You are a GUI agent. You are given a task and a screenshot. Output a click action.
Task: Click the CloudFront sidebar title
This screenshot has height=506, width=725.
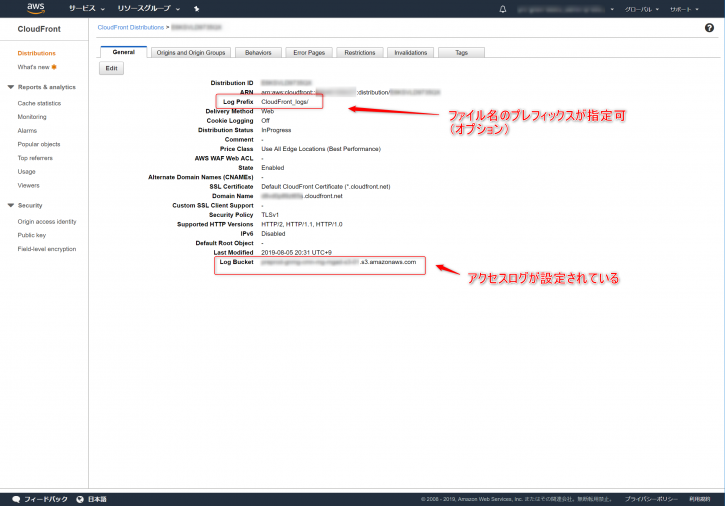coord(39,29)
